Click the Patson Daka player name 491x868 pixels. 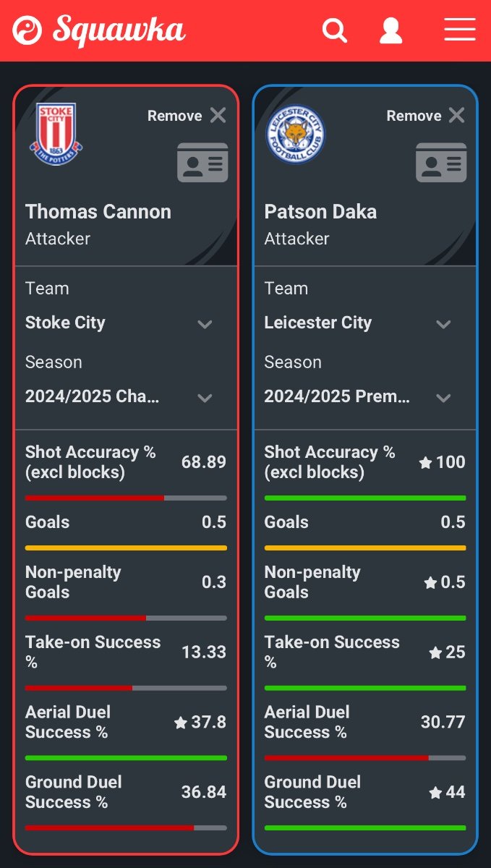pos(320,212)
